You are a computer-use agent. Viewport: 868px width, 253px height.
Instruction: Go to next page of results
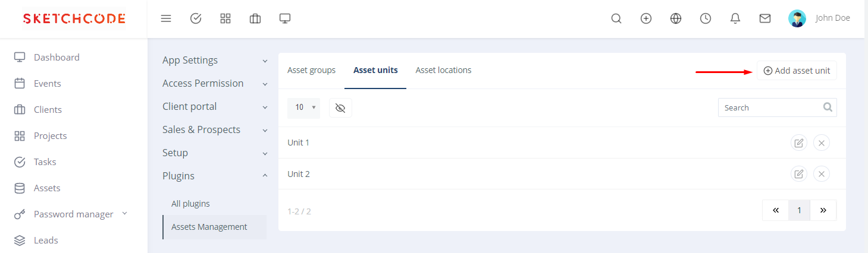(823, 210)
